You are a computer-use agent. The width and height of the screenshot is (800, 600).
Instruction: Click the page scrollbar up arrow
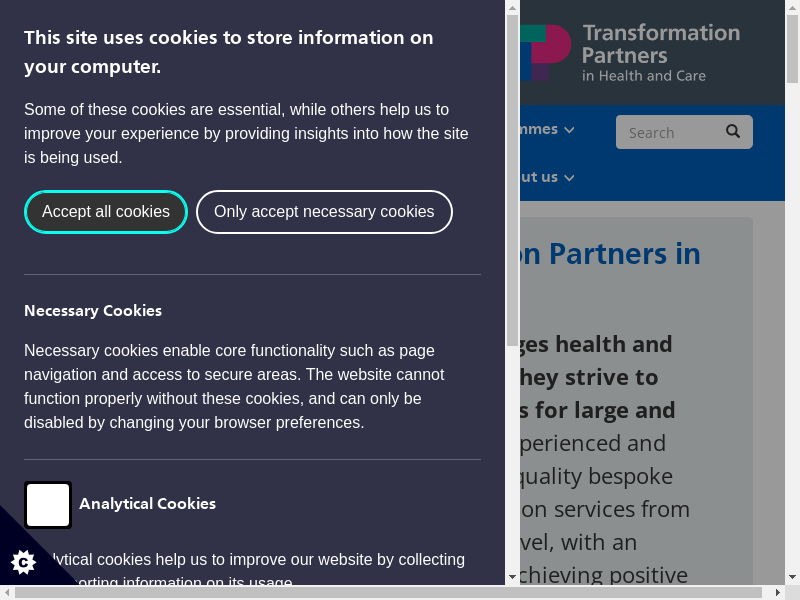point(791,8)
